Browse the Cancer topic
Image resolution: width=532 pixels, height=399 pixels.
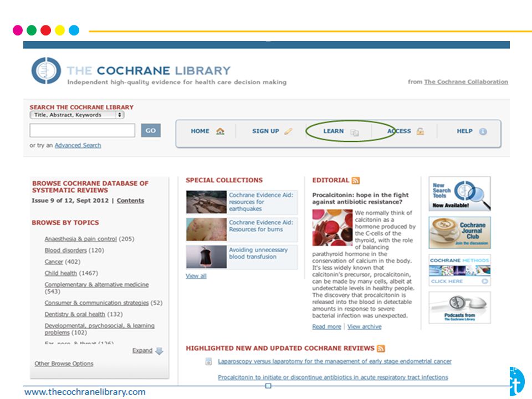tap(54, 262)
